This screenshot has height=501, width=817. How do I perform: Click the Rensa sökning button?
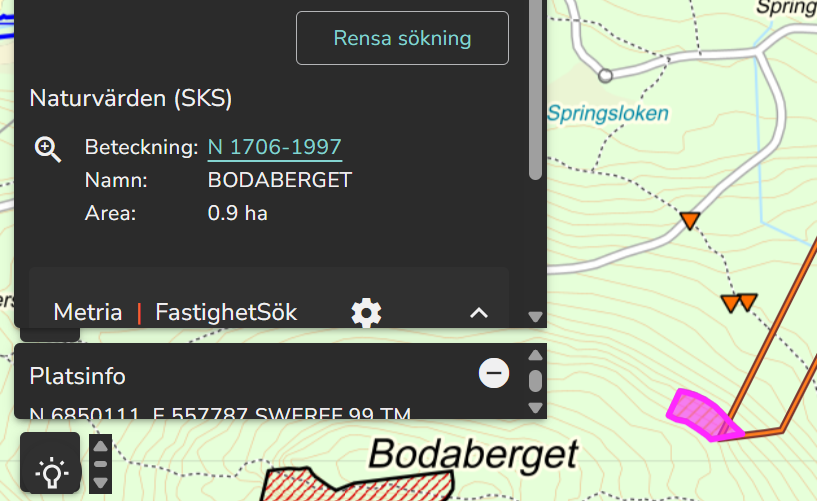point(402,38)
